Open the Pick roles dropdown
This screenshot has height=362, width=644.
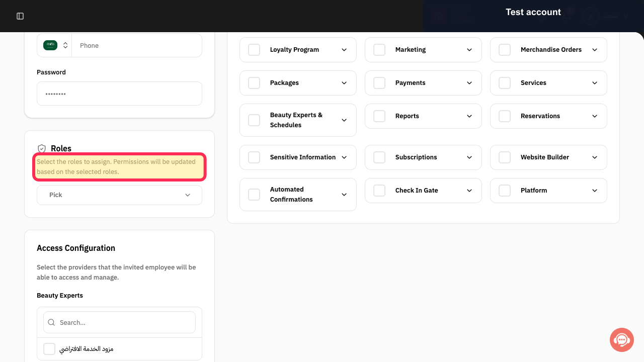[x=119, y=195]
